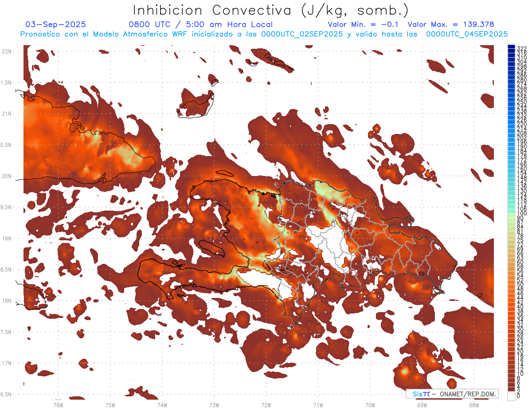Click the '75W' longitude label
The height and width of the screenshot is (411, 532).
[110, 405]
